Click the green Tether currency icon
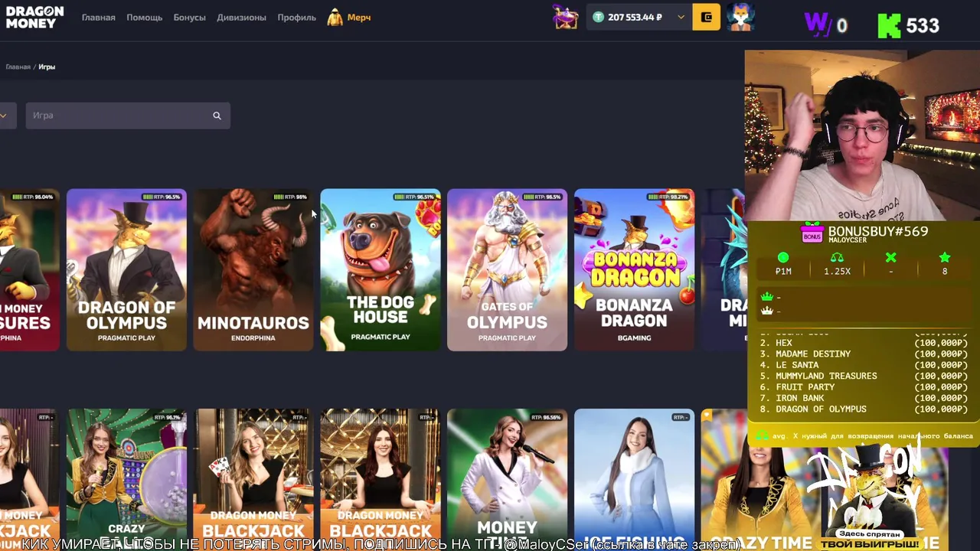 tap(599, 17)
